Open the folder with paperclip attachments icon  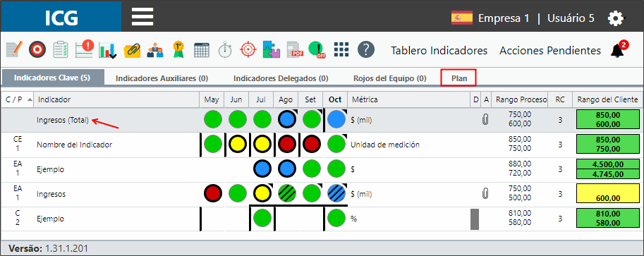pyautogui.click(x=132, y=50)
